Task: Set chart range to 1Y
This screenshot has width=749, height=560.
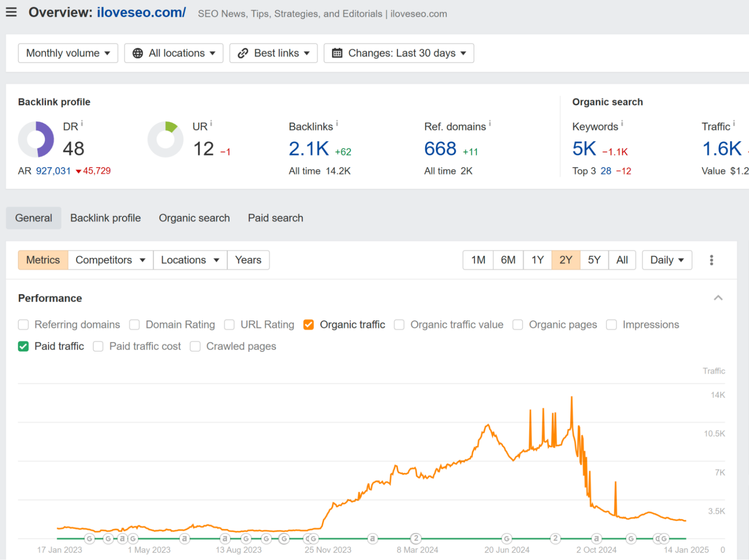Action: point(538,260)
